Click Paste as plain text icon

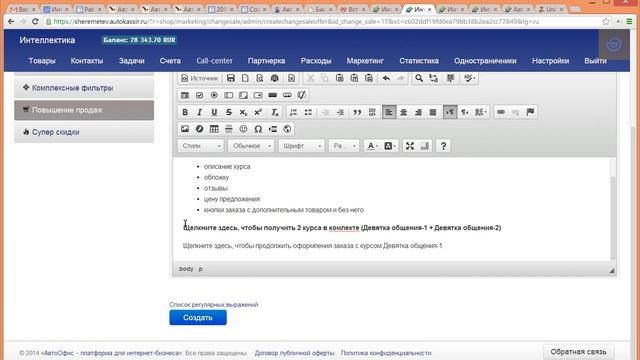click(354, 78)
